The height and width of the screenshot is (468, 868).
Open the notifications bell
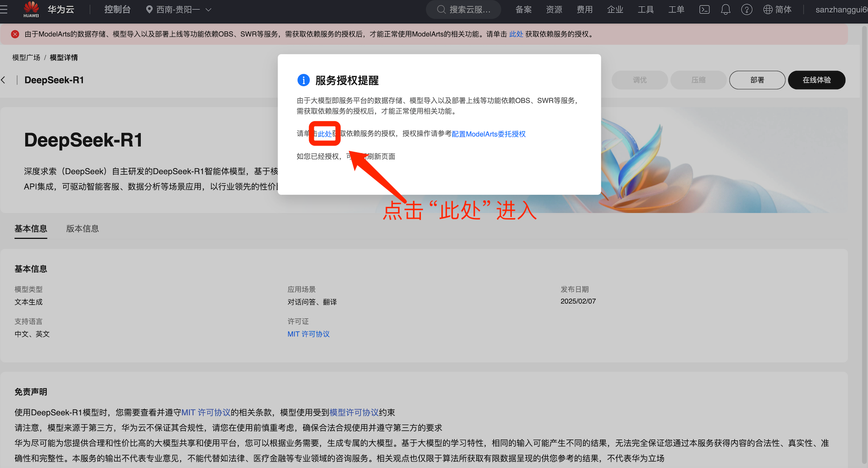(x=726, y=10)
